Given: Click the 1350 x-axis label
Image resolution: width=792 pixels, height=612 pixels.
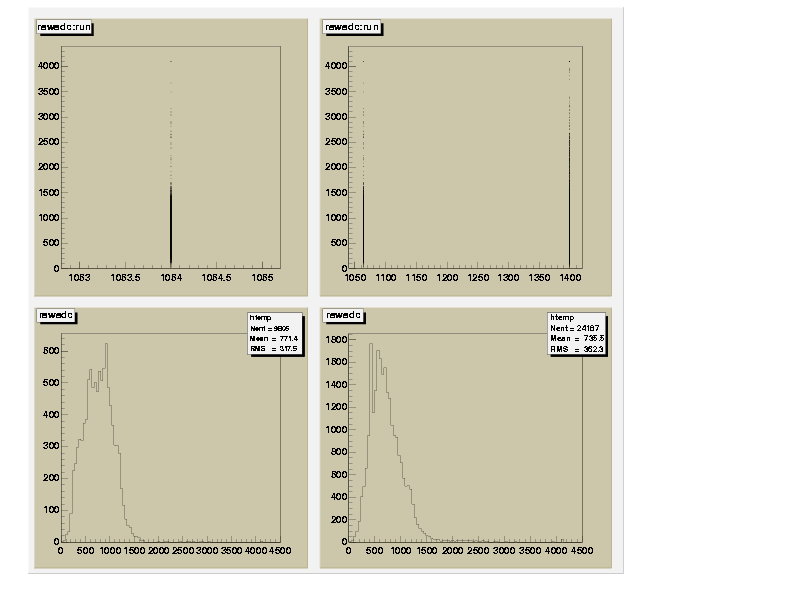Looking at the screenshot, I should tap(539, 278).
